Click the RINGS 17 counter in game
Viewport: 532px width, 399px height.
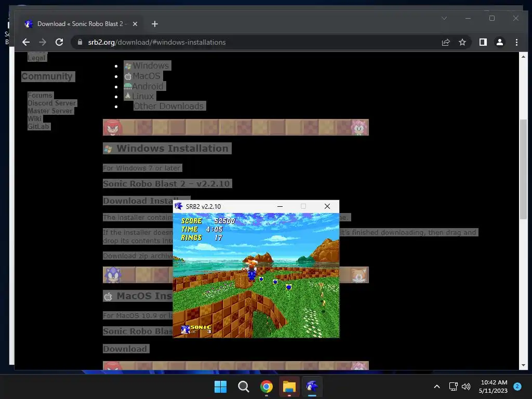click(x=202, y=237)
